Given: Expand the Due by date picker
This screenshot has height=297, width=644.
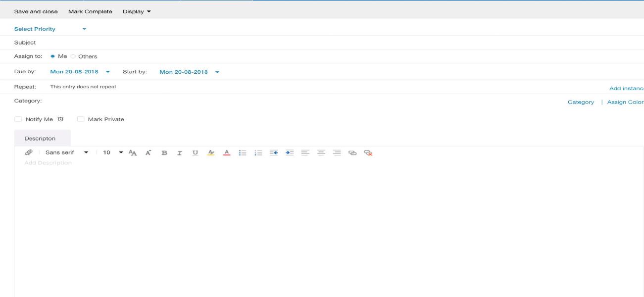Looking at the screenshot, I should (x=108, y=71).
